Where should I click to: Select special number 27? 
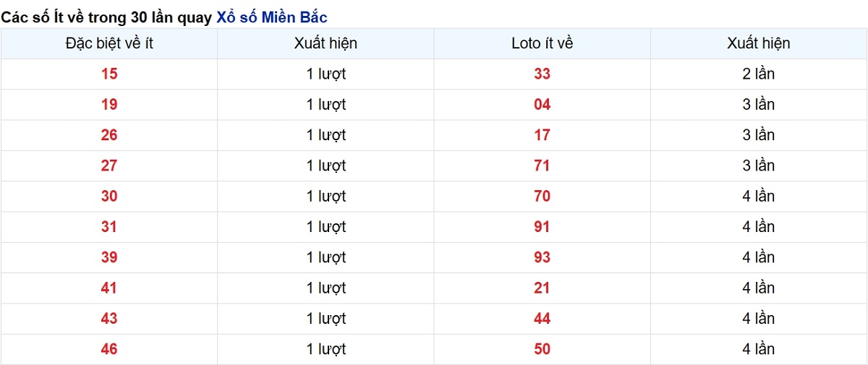click(109, 166)
